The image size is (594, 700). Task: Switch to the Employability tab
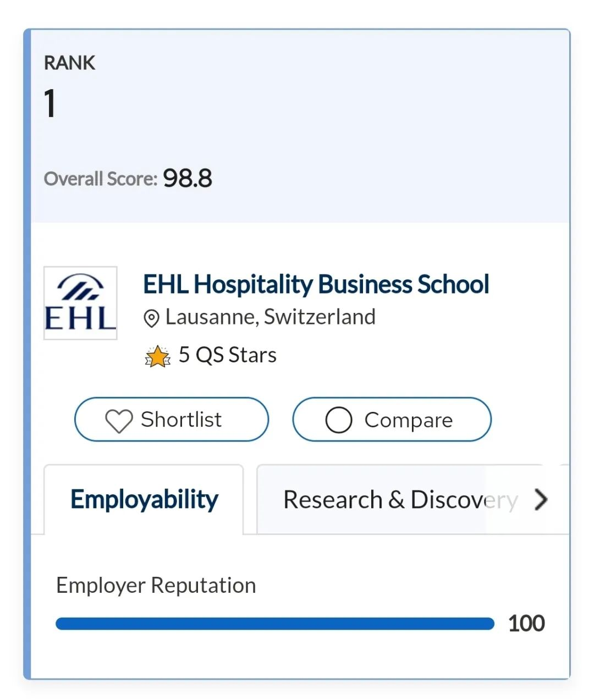coord(144,499)
